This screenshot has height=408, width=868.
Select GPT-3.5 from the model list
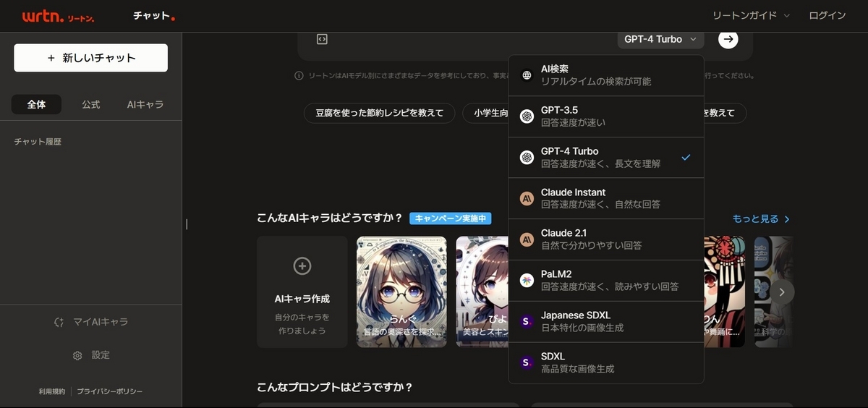pyautogui.click(x=606, y=116)
